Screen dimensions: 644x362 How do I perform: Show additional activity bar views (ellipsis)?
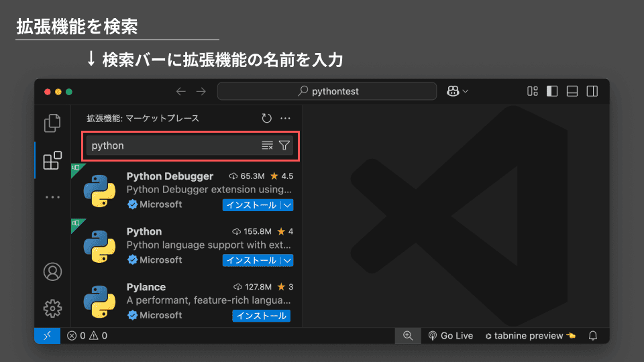[52, 197]
